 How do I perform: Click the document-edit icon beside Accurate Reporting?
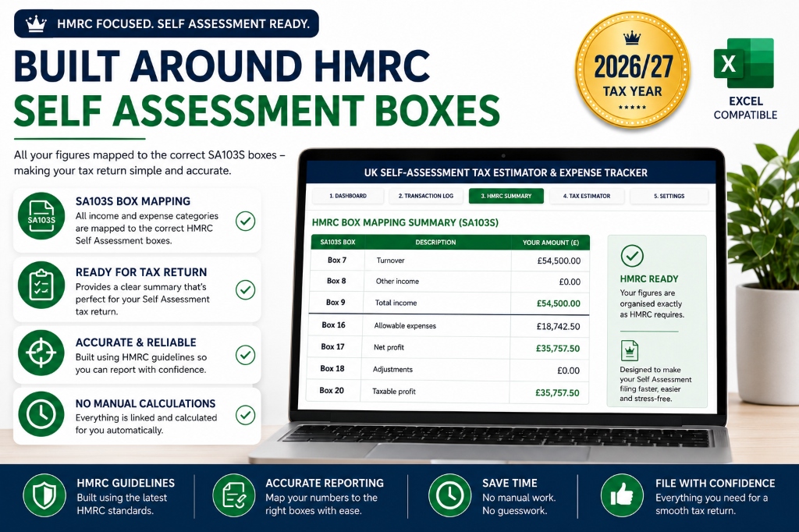click(x=234, y=495)
